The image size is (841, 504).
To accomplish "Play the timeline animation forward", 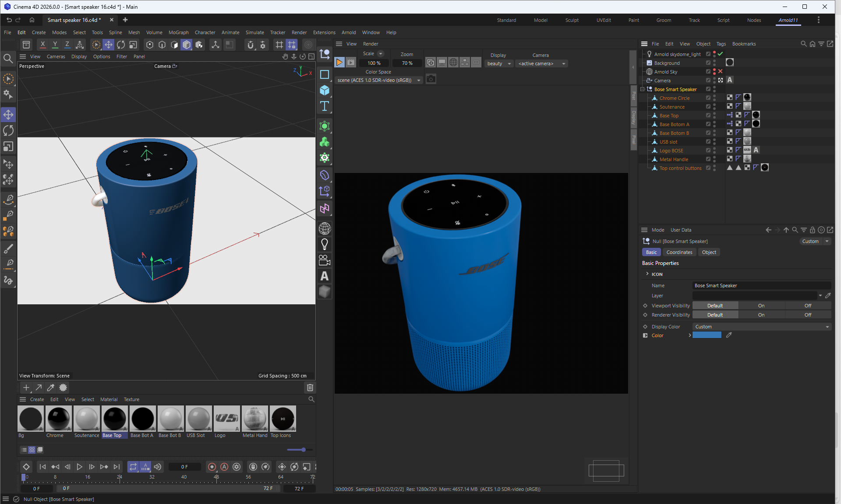I will point(79,467).
